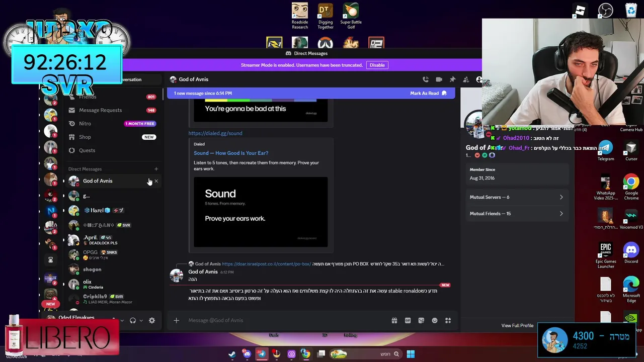The width and height of the screenshot is (644, 362).
Task: Start a voice call with God of Avnis
Action: pos(426,79)
